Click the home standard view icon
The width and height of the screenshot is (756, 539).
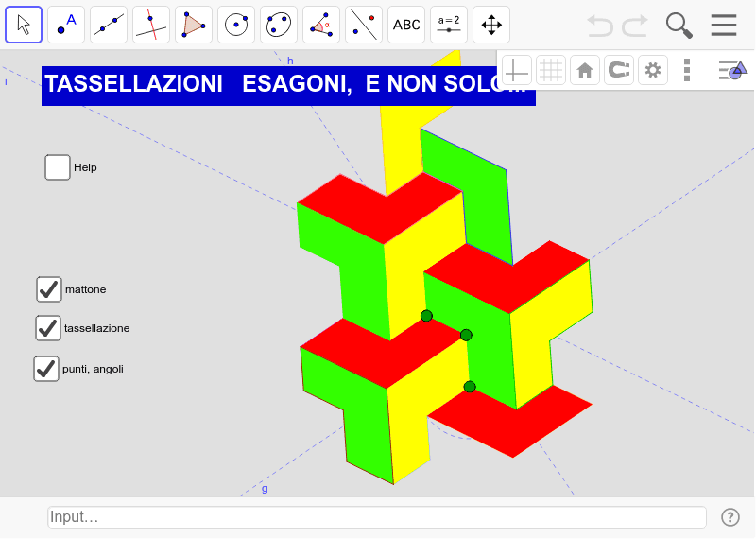(x=585, y=71)
